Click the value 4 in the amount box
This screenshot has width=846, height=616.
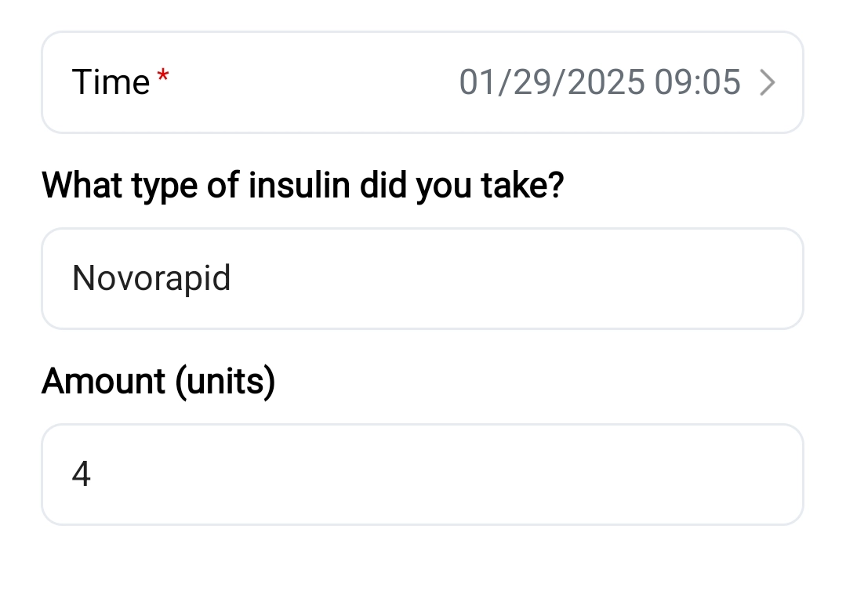click(82, 474)
